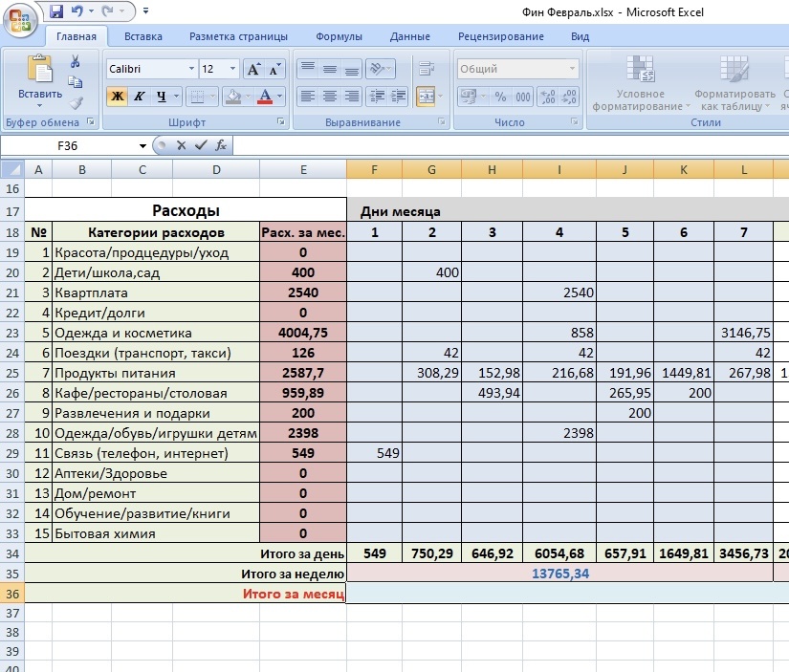Open underline style dropdown arrow
The image size is (789, 672).
click(176, 97)
